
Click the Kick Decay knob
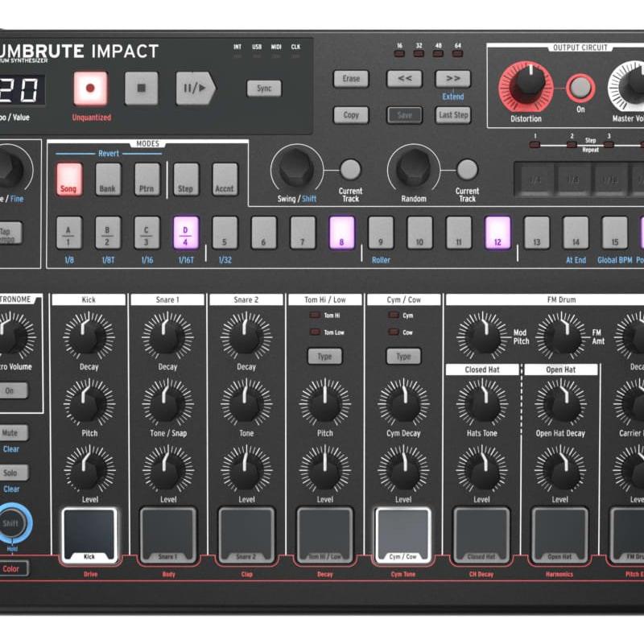(89, 336)
